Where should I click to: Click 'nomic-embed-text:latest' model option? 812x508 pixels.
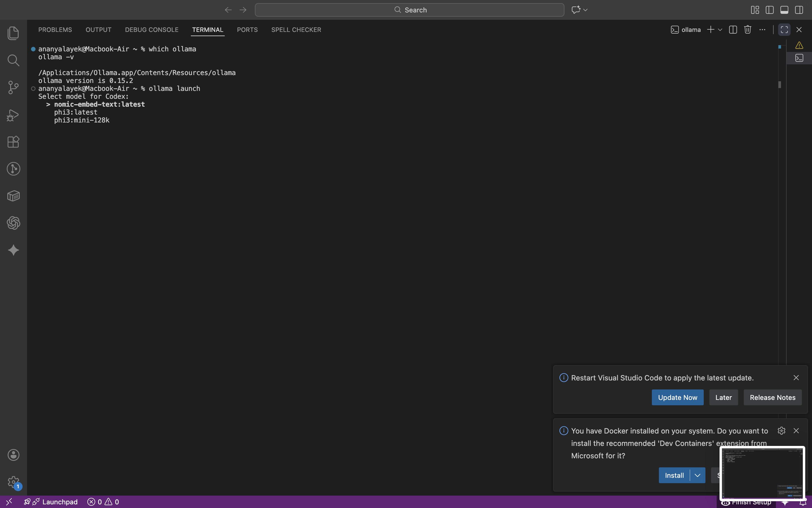99,104
